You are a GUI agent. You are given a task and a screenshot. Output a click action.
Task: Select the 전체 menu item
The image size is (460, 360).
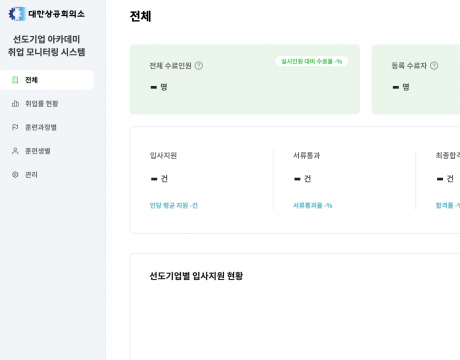tap(47, 80)
